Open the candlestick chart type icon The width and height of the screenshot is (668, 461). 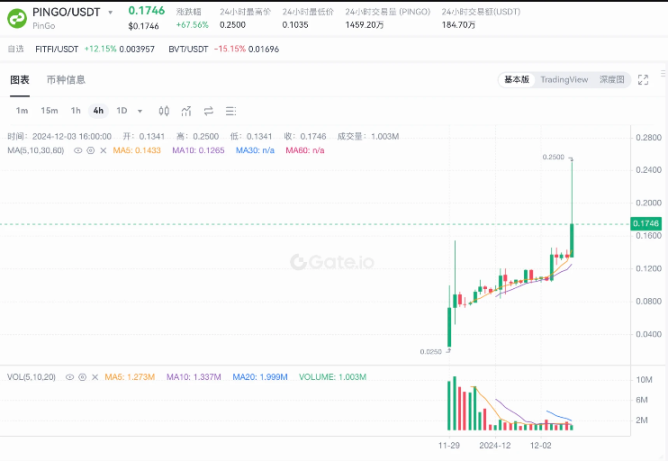pyautogui.click(x=164, y=111)
